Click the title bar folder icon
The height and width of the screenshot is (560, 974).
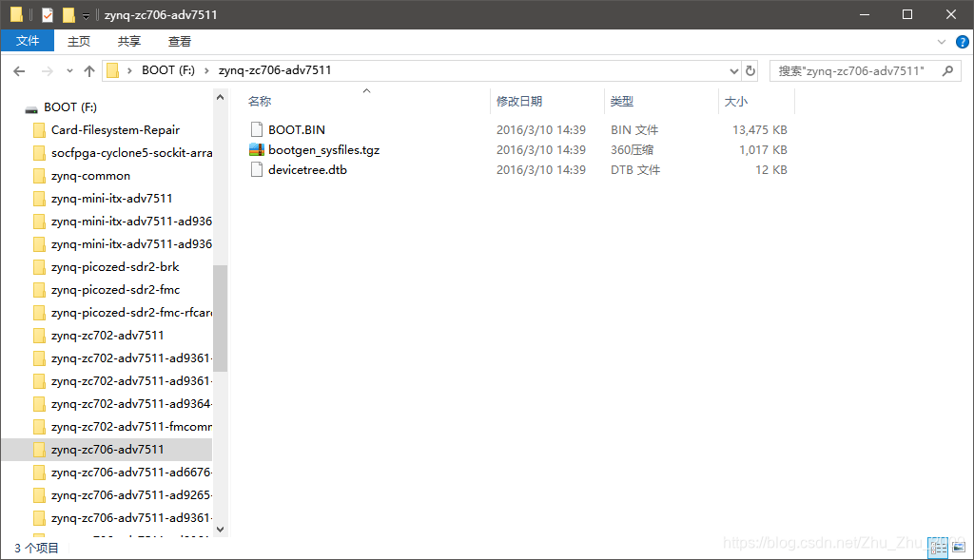pyautogui.click(x=16, y=14)
